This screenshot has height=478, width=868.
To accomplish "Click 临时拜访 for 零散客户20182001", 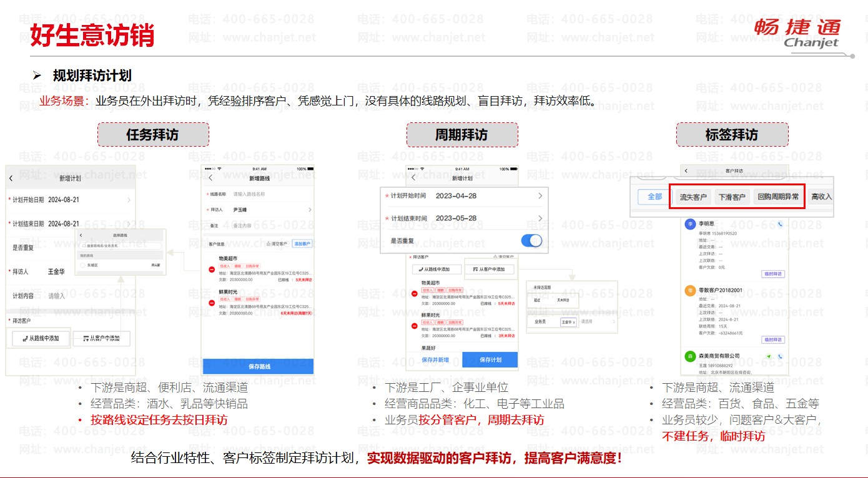I will [773, 340].
